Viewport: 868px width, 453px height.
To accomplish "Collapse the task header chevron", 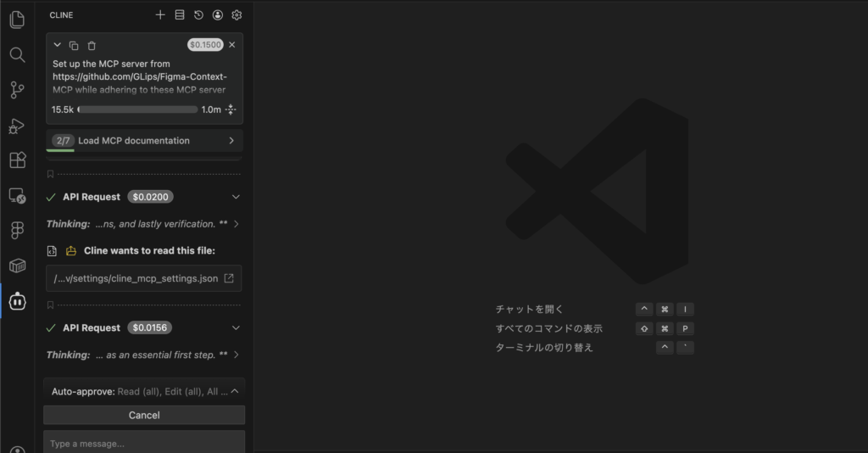I will (57, 45).
